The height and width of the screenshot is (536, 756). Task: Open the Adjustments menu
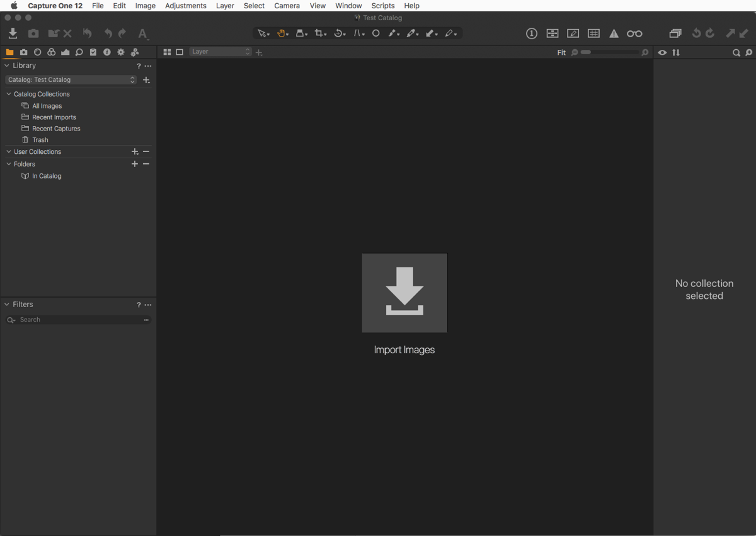(x=185, y=6)
